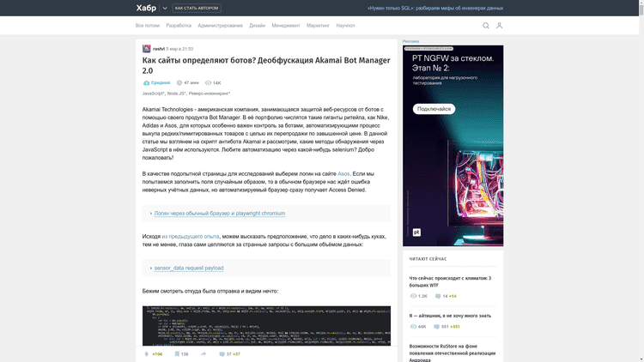Click the share arrow icon
Screen dimensions: 644x362
(x=204, y=353)
